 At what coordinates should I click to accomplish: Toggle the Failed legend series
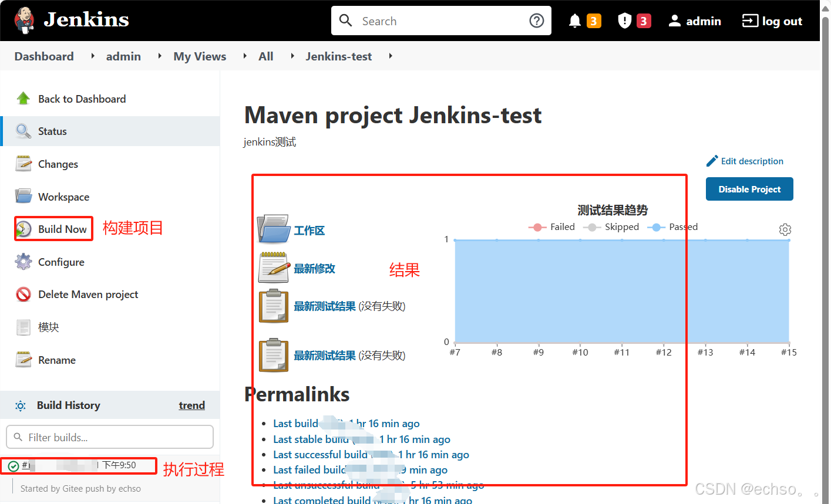point(552,227)
